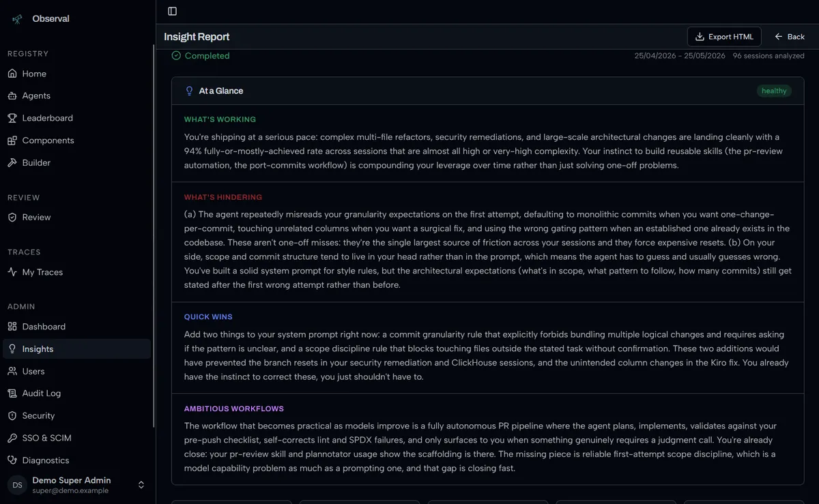Click the Components icon in sidebar
The height and width of the screenshot is (504, 819).
click(12, 140)
